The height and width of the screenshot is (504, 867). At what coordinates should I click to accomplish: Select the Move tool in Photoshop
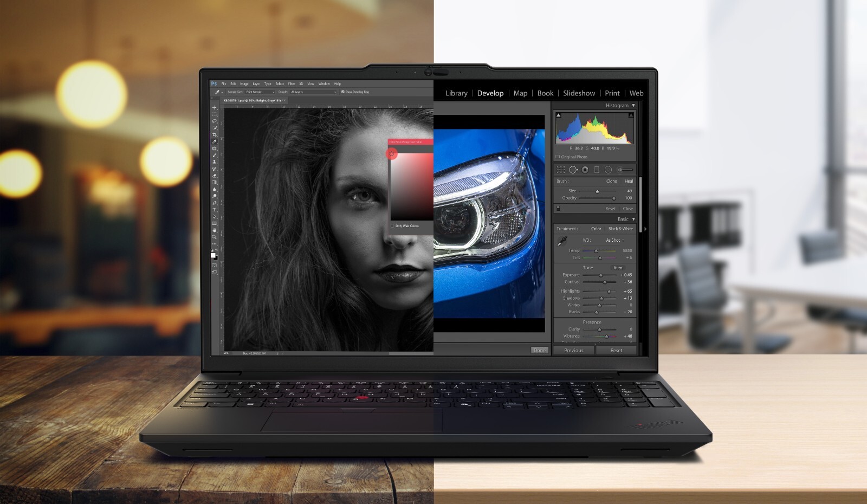coord(215,108)
